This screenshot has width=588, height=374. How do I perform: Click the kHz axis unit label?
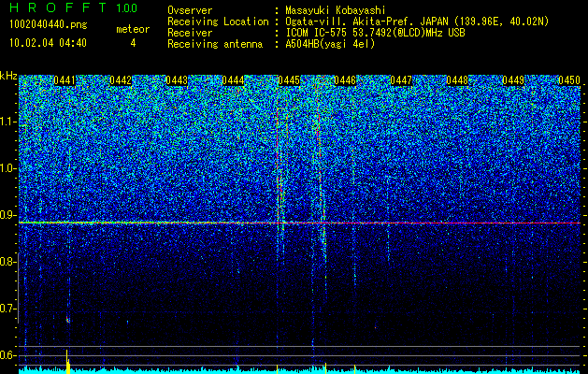(x=8, y=76)
